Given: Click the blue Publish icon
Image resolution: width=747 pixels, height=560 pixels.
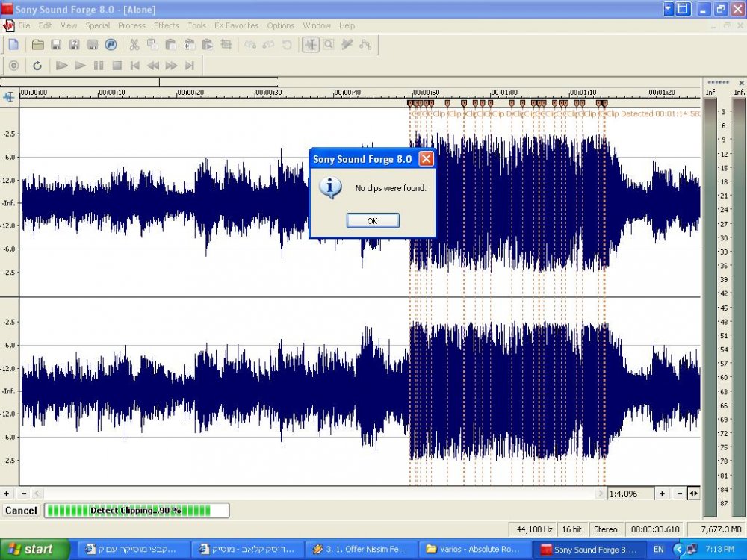Looking at the screenshot, I should (x=111, y=45).
